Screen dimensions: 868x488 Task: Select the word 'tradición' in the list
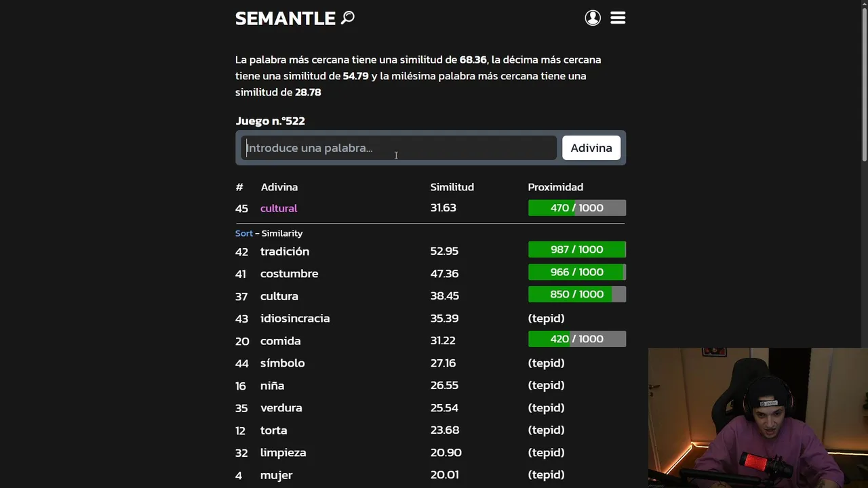(x=285, y=251)
